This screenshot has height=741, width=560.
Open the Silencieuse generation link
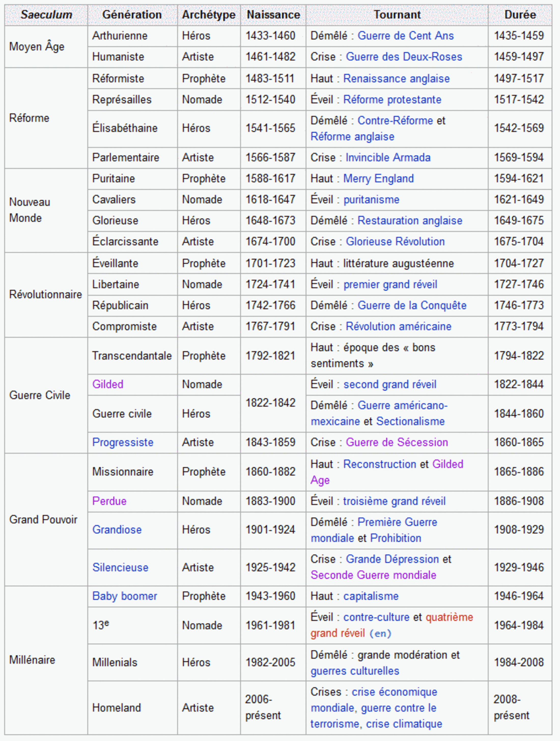click(x=120, y=568)
